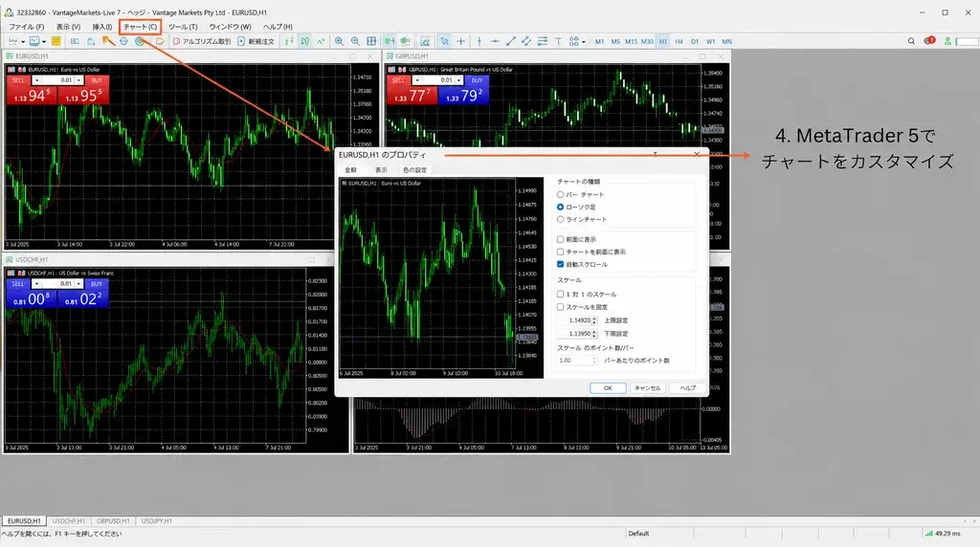The image size is (980, 547).
Task: Select the Line Chart (ラインチャート) radio option
Action: coord(560,219)
